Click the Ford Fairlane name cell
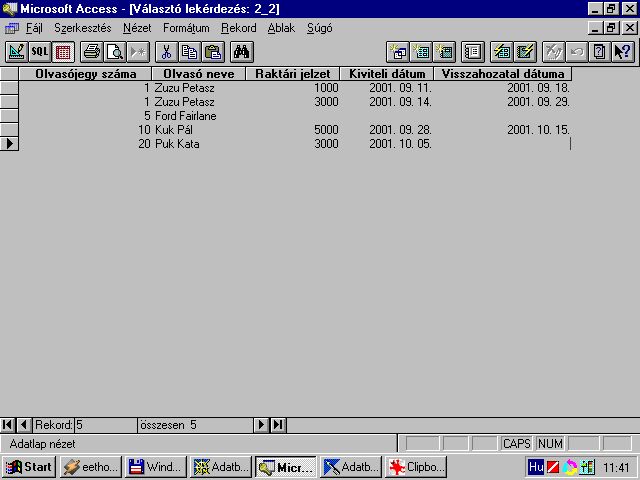This screenshot has width=640, height=480. click(x=199, y=116)
